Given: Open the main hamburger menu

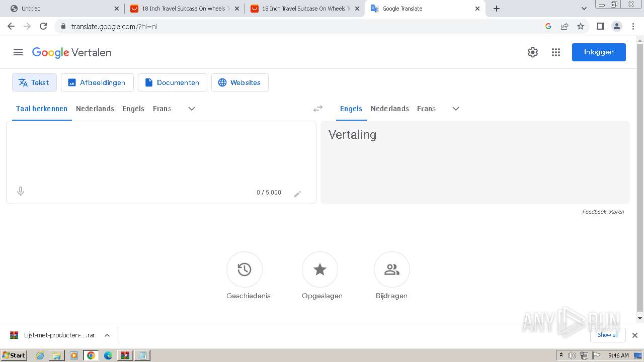Looking at the screenshot, I should tap(18, 52).
